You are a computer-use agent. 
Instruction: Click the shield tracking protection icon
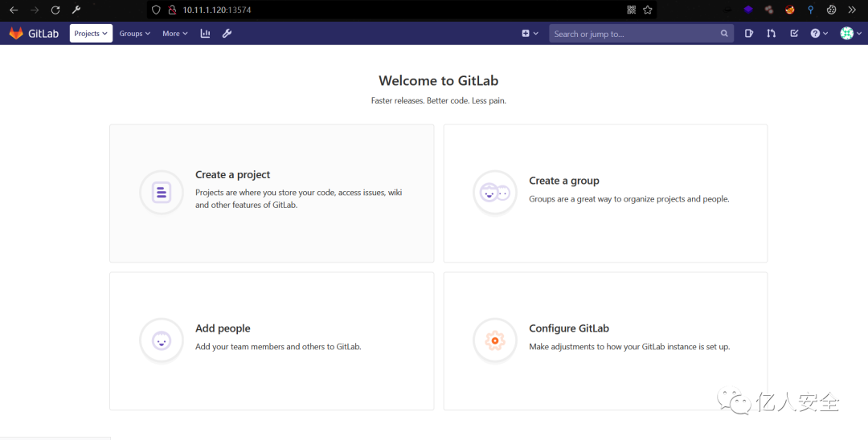click(156, 10)
